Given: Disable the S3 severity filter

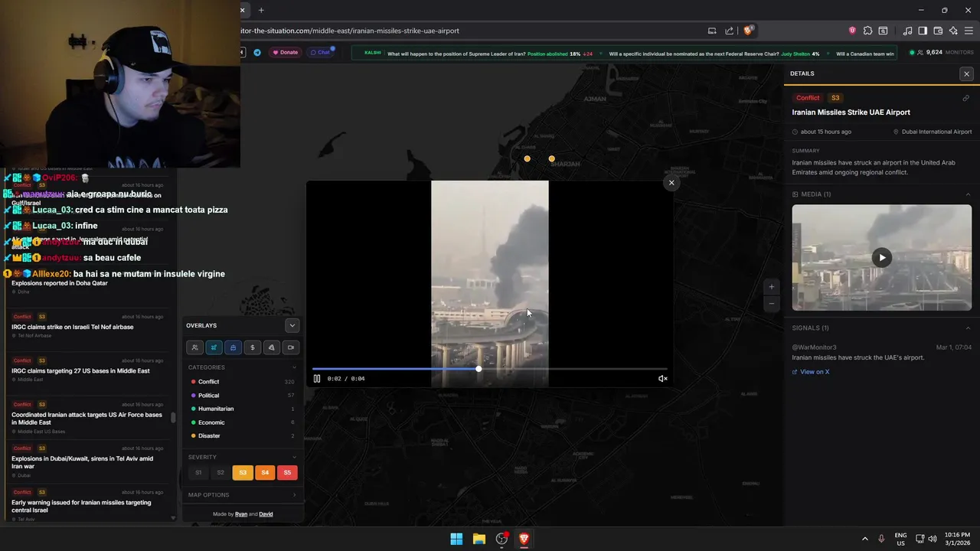Looking at the screenshot, I should point(243,473).
